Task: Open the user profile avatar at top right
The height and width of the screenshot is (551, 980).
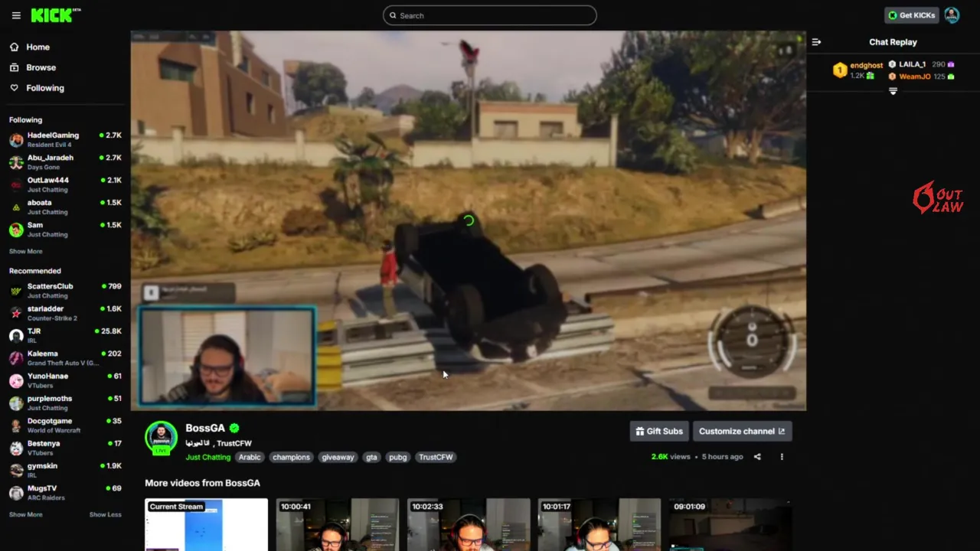Action: pos(952,15)
